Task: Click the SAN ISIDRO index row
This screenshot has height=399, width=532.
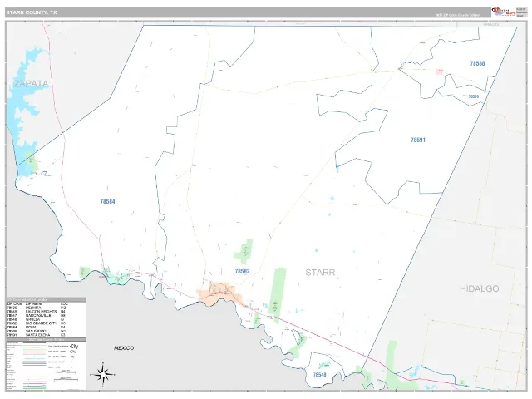Action: click(x=46, y=331)
